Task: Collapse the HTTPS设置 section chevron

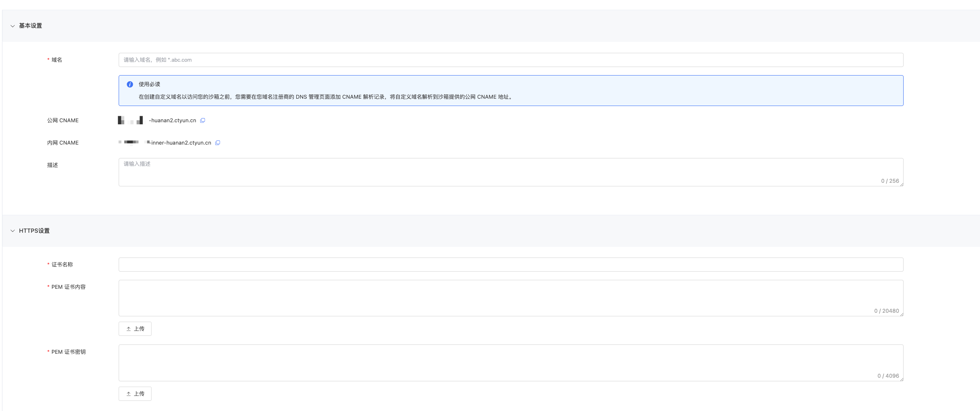Action: click(13, 231)
